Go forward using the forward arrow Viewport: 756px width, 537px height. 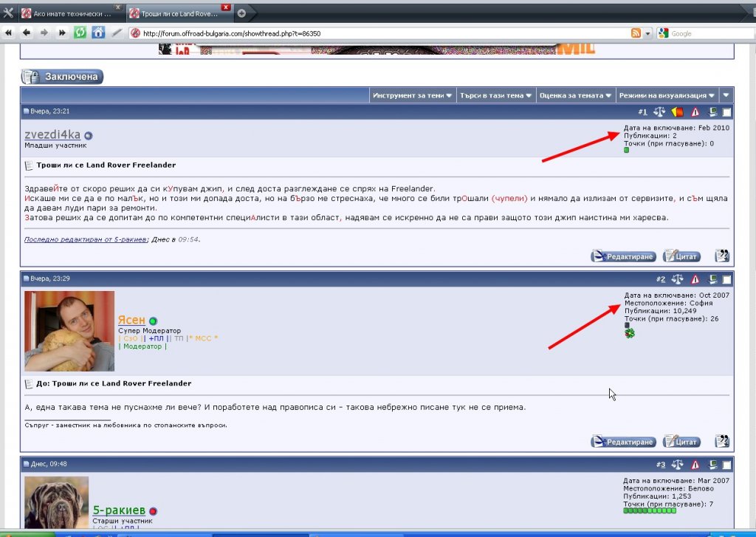44,33
